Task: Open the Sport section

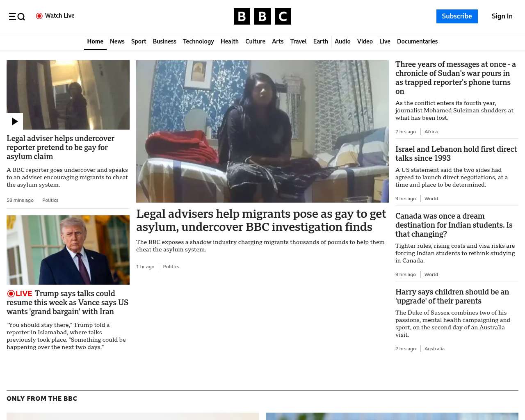Action: click(x=139, y=41)
